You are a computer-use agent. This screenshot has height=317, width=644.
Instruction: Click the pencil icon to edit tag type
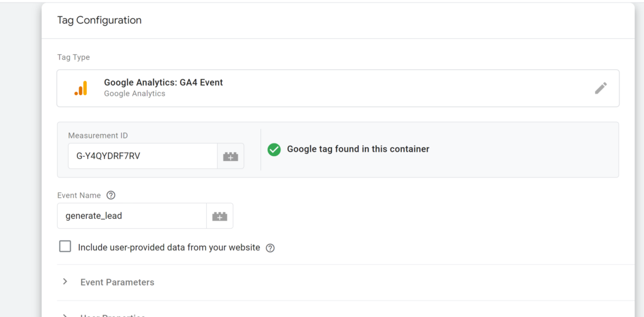pyautogui.click(x=601, y=88)
